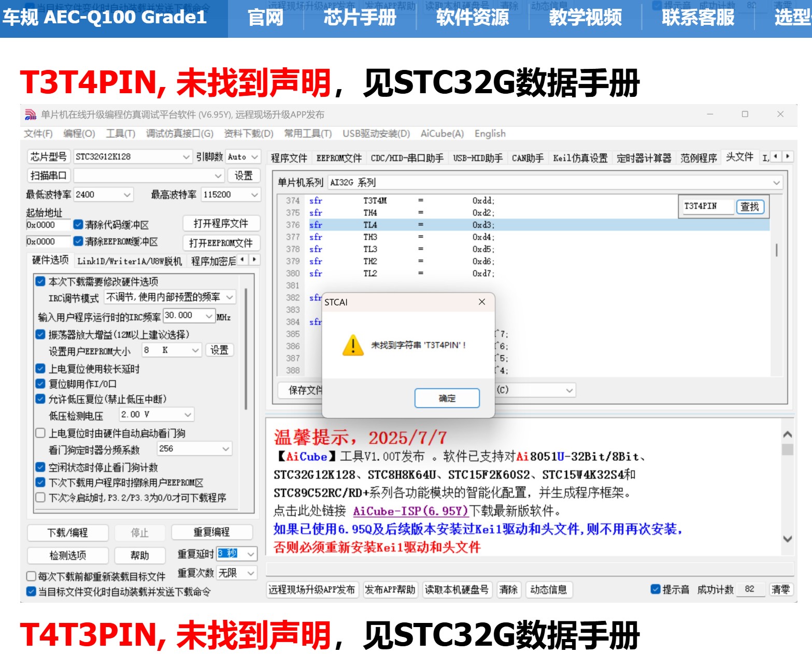Toggle 清除EEPROM缓冲区 checkbox
Image resolution: width=812 pixels, height=654 pixels.
click(x=78, y=241)
